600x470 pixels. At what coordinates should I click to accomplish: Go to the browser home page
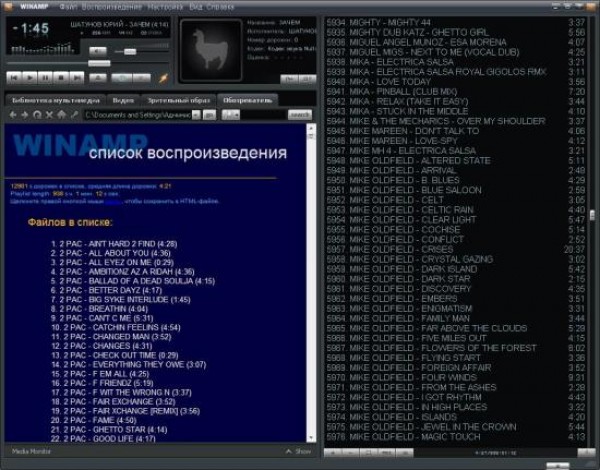(x=62, y=114)
